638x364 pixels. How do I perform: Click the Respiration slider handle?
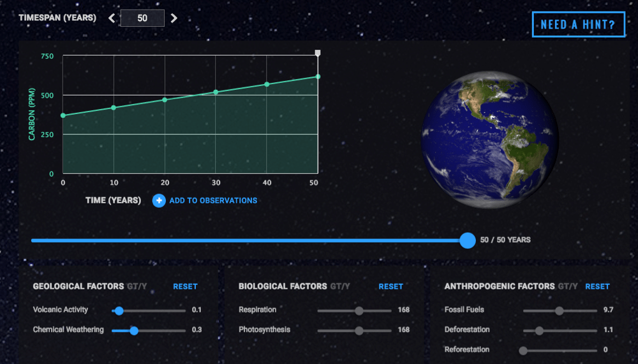click(359, 310)
